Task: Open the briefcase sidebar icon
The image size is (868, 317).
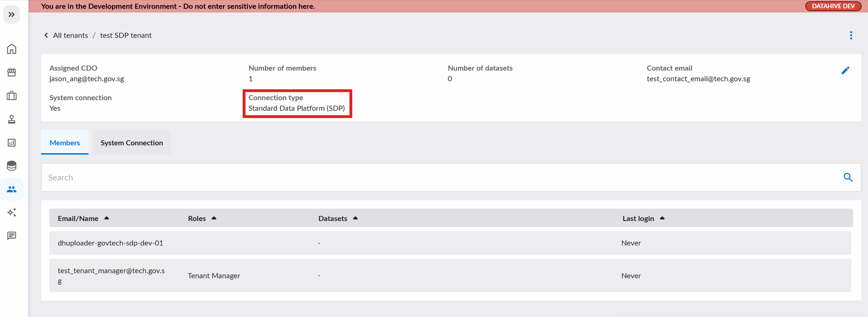Action: pos(12,96)
